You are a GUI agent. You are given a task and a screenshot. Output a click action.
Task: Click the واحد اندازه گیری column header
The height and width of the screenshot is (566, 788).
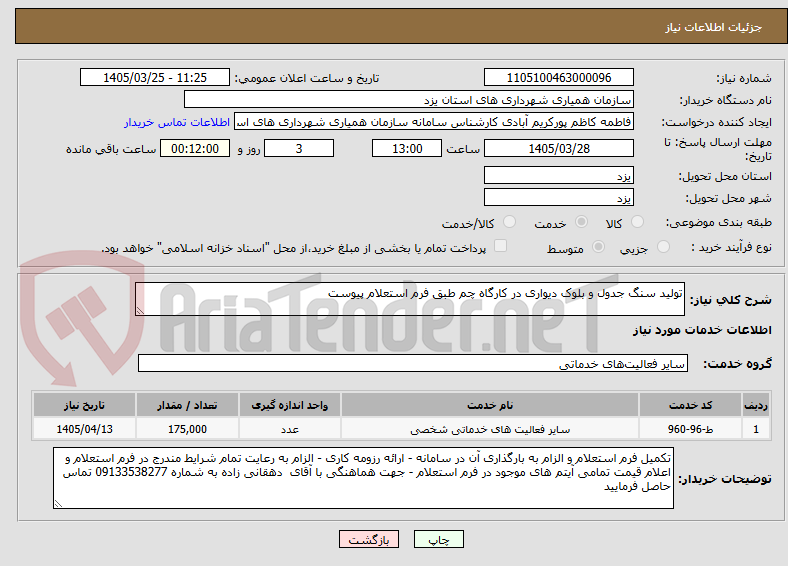tap(290, 405)
